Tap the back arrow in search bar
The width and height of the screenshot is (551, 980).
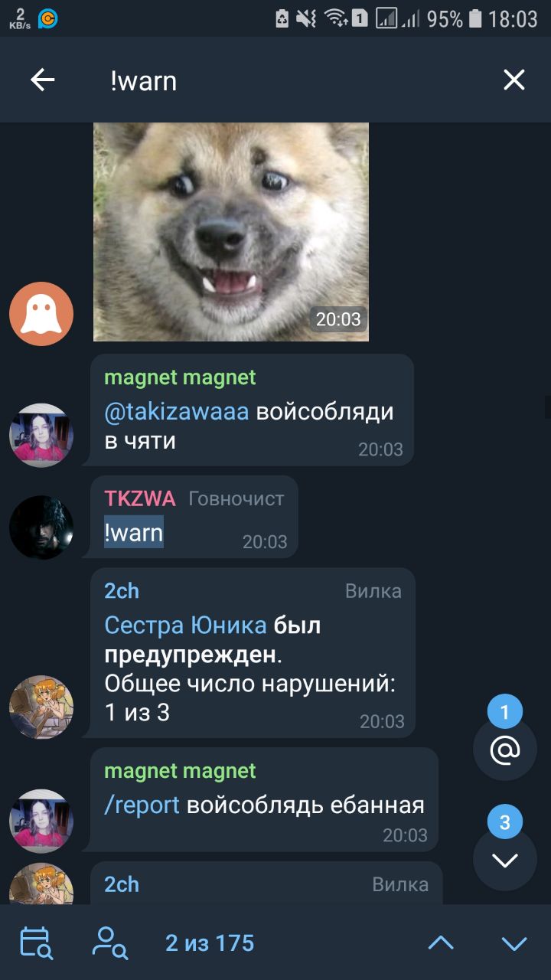(x=42, y=80)
